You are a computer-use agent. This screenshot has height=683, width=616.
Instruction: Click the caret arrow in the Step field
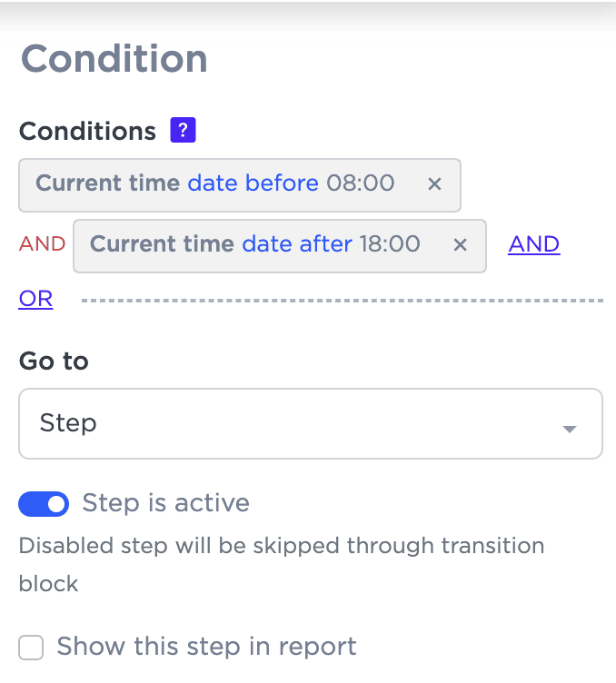coord(570,429)
